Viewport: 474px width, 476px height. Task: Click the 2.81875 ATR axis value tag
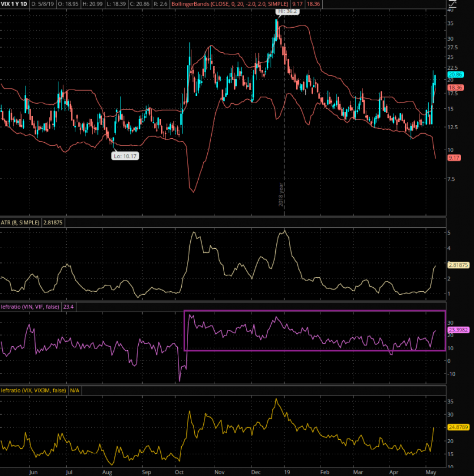click(459, 265)
